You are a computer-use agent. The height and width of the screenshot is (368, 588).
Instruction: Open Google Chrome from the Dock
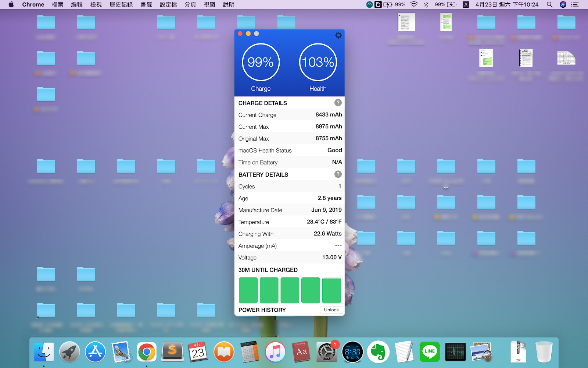[x=147, y=352]
